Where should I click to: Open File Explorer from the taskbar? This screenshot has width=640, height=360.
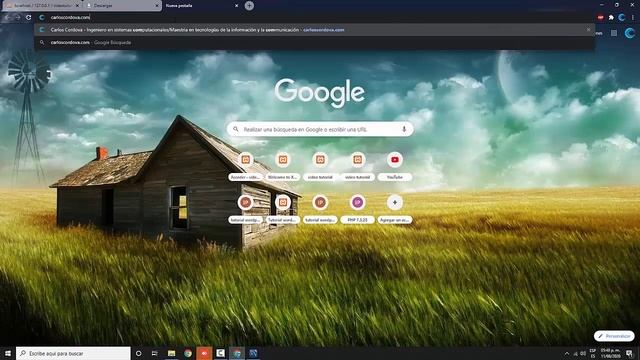171,353
